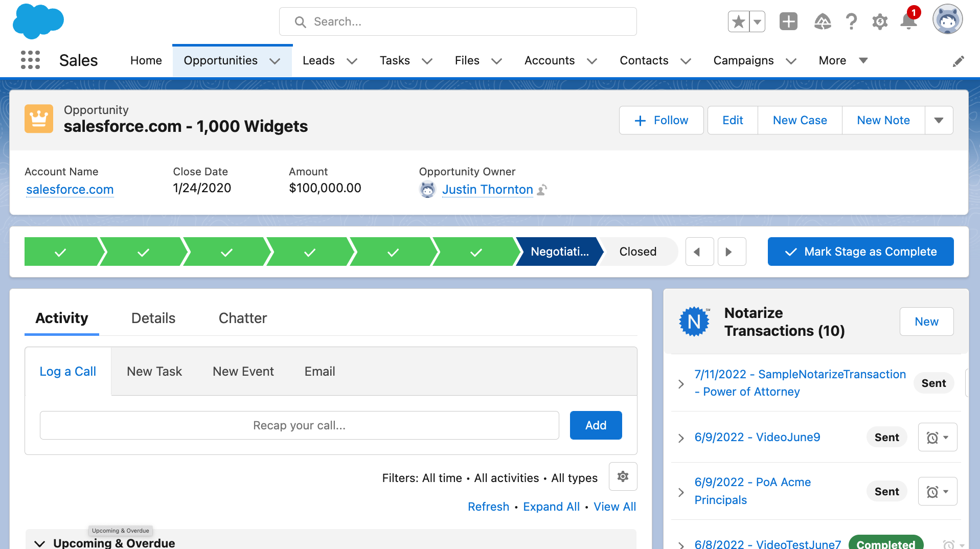Select the New Task activity tab
Image resolution: width=980 pixels, height=549 pixels.
154,372
